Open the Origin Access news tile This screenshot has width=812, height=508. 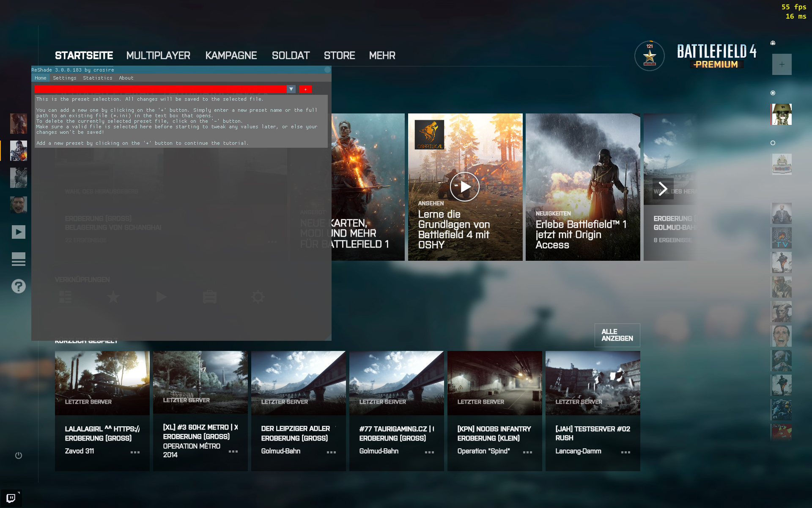(x=582, y=187)
